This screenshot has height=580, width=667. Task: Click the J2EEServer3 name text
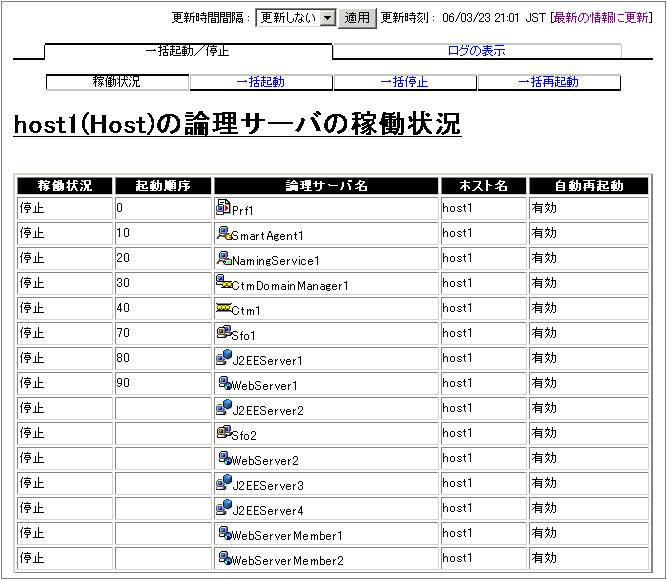pyautogui.click(x=268, y=486)
